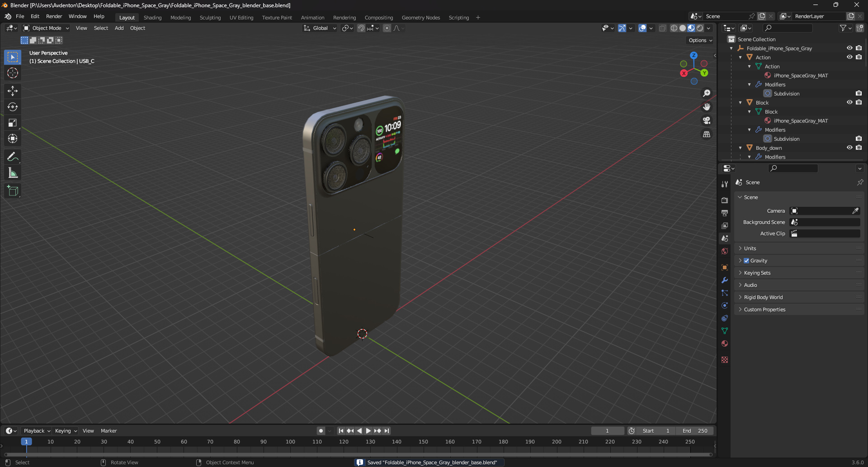The height and width of the screenshot is (467, 868).
Task: Open the Output properties tab
Action: pyautogui.click(x=725, y=213)
